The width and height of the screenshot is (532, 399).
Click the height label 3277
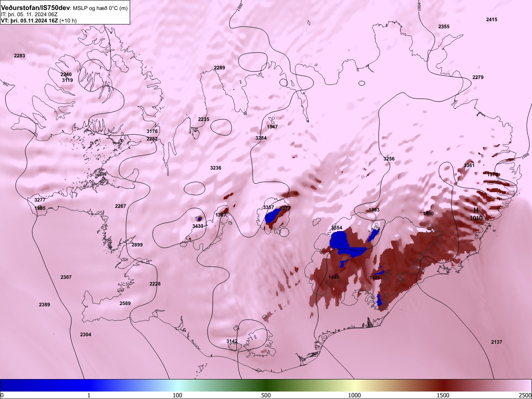[x=40, y=200]
